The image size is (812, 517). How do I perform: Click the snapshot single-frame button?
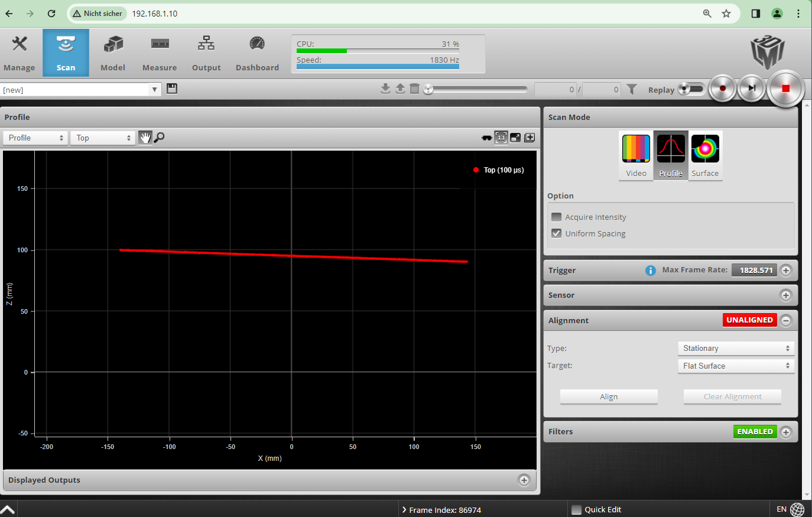pyautogui.click(x=752, y=89)
